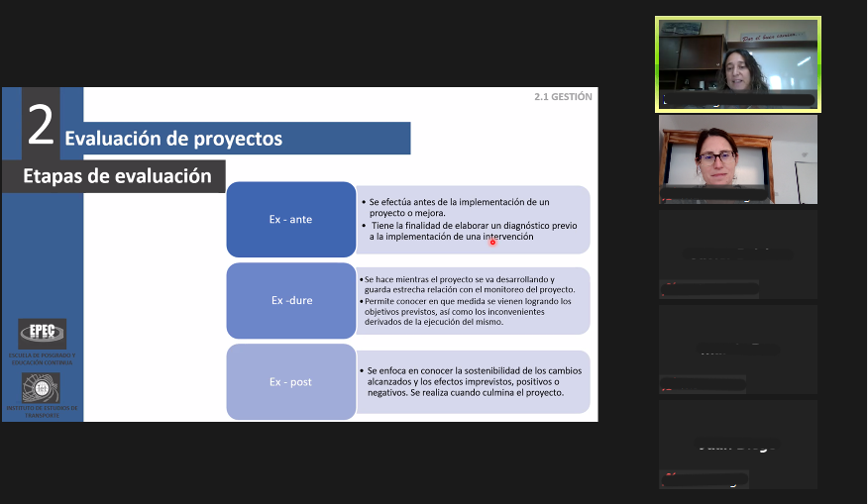Select the glasses-wearing participant's video tile

click(738, 159)
